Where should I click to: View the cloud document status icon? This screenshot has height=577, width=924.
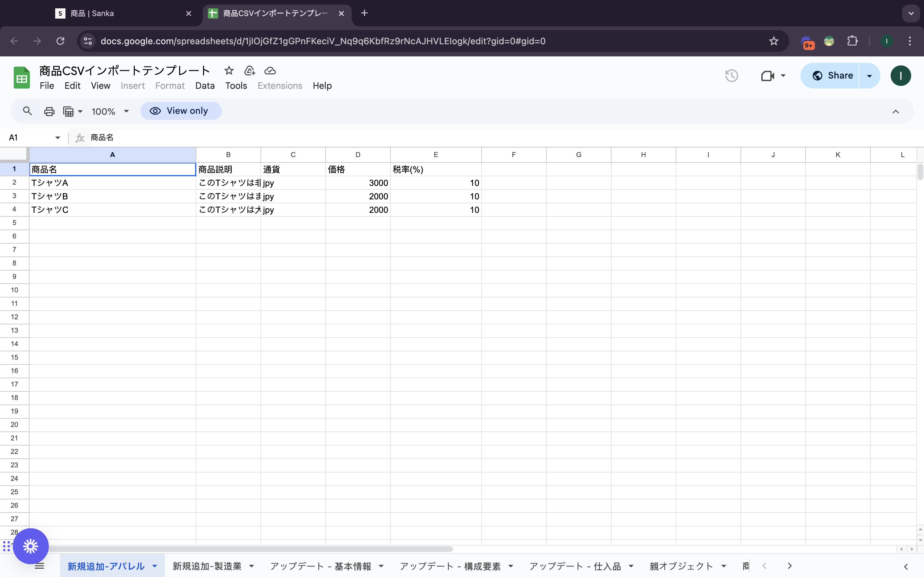pyautogui.click(x=270, y=71)
